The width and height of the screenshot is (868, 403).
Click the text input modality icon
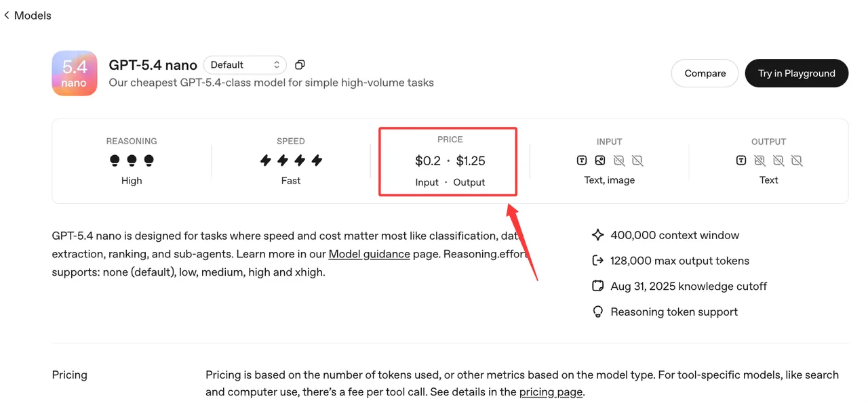click(582, 161)
